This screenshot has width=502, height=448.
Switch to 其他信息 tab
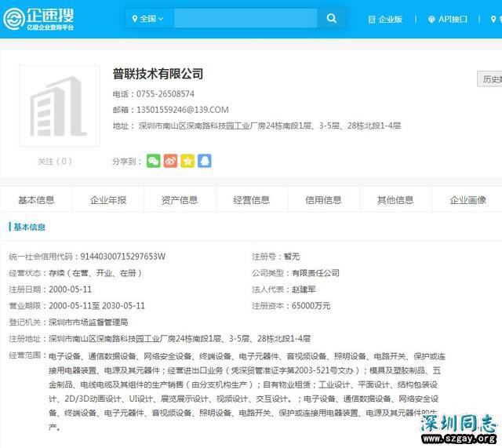[395, 200]
